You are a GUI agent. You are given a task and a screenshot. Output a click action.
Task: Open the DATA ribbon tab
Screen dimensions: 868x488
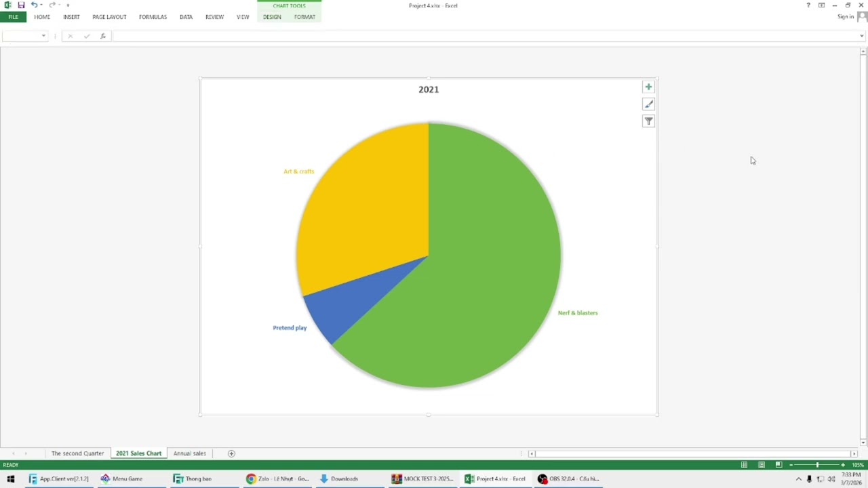186,17
